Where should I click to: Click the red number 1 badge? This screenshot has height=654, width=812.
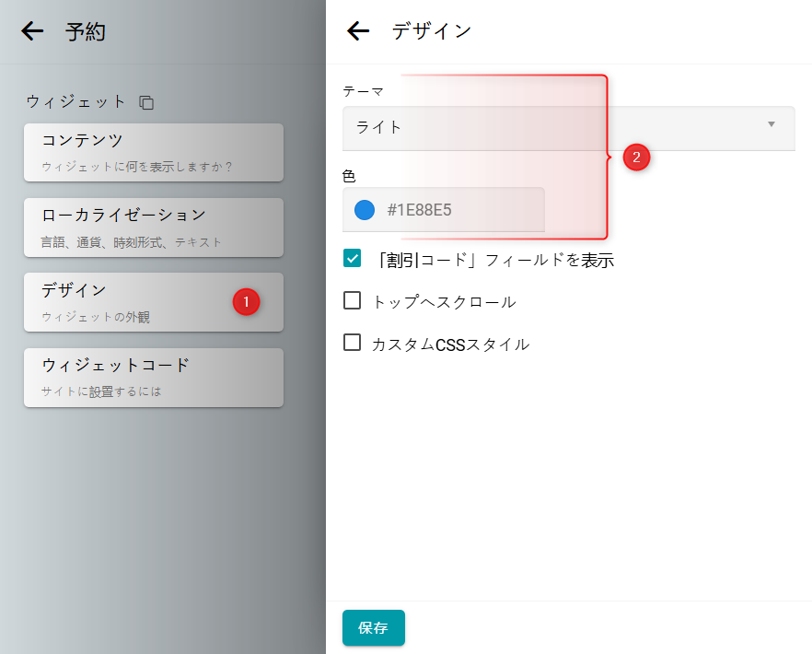246,301
